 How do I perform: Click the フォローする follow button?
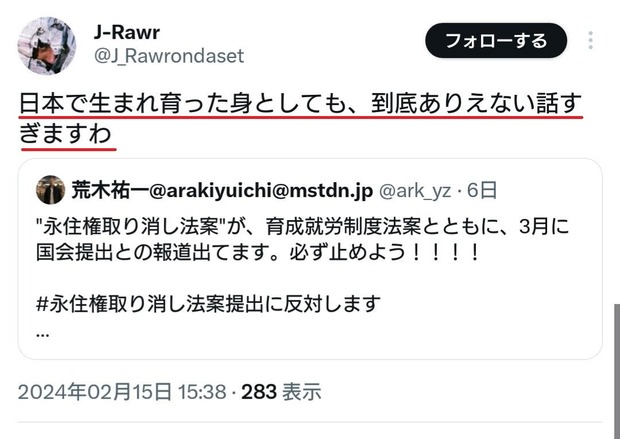pyautogui.click(x=496, y=40)
